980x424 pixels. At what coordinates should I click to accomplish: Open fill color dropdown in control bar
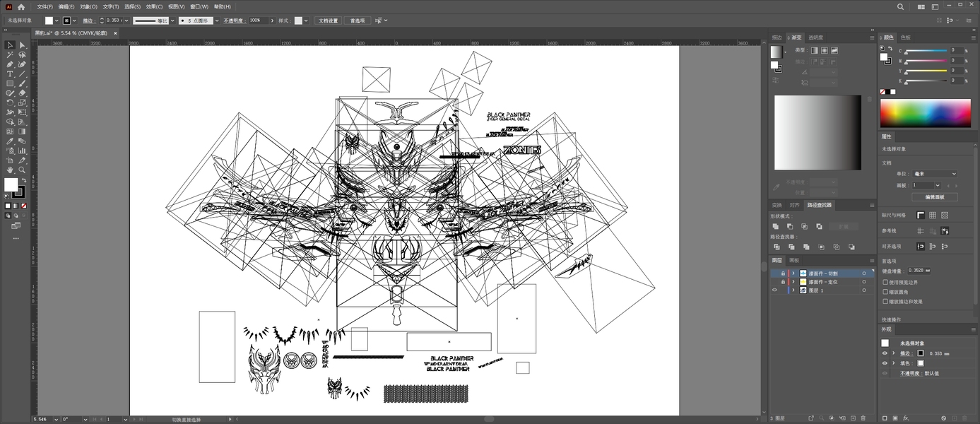point(58,20)
